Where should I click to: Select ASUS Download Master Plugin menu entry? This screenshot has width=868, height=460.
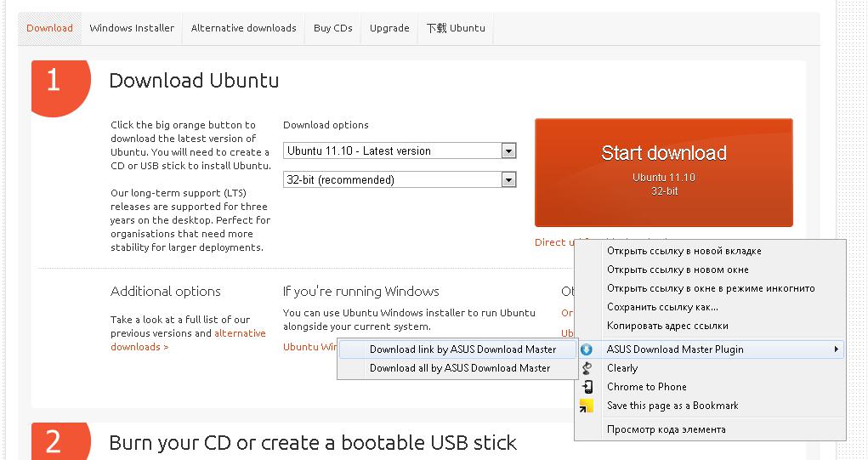tap(710, 349)
